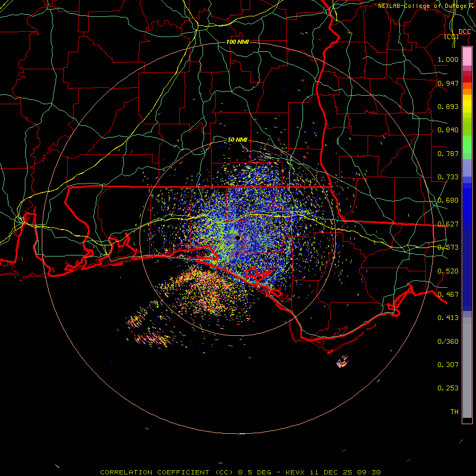Click the black radar site dot
The image size is (476, 476).
tap(238, 237)
